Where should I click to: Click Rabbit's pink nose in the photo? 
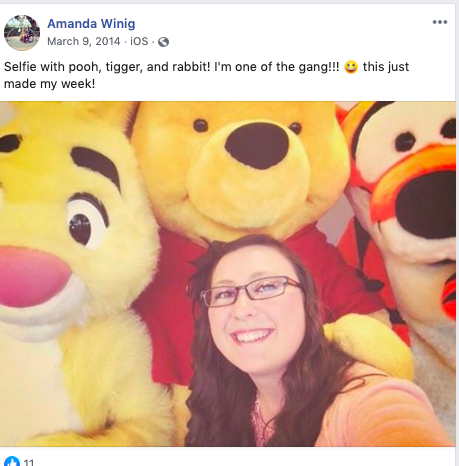[x=32, y=276]
